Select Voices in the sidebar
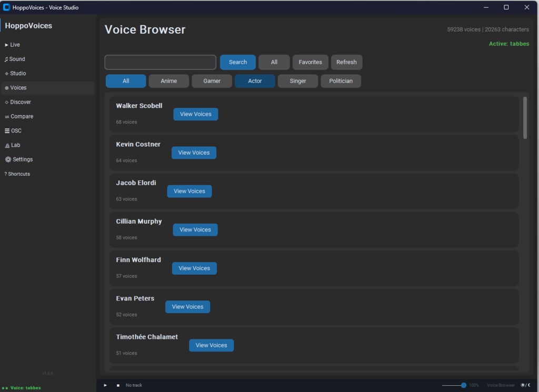The width and height of the screenshot is (539, 392). pyautogui.click(x=48, y=88)
